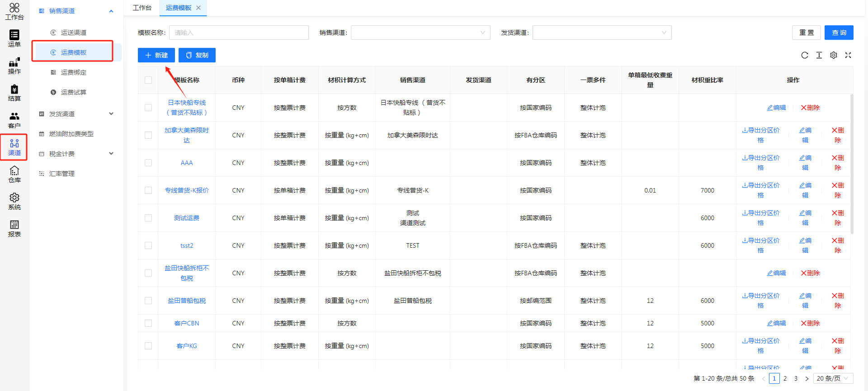The image size is (868, 391).
Task: Click the 新建 button
Action: 156,55
